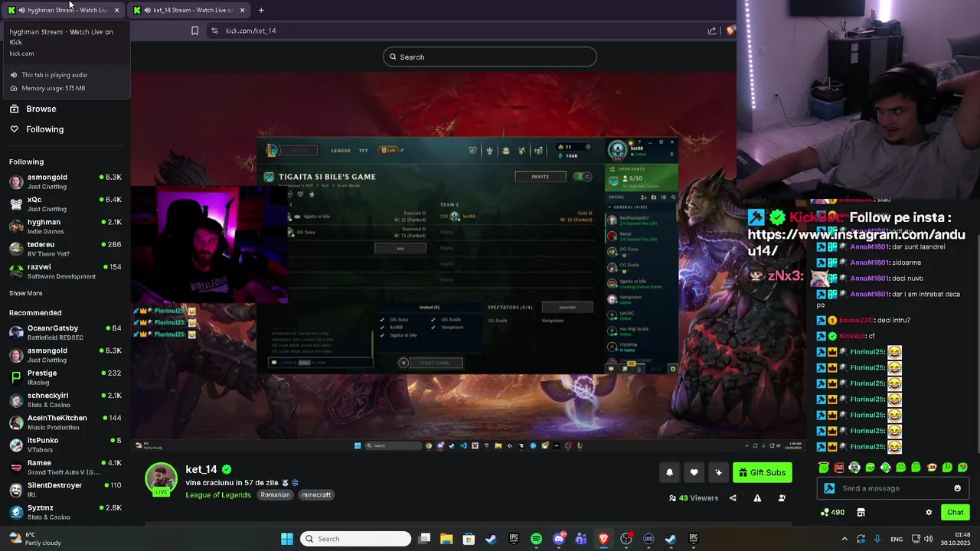Click the Gift Subs button
Image resolution: width=980 pixels, height=551 pixels.
pos(762,472)
